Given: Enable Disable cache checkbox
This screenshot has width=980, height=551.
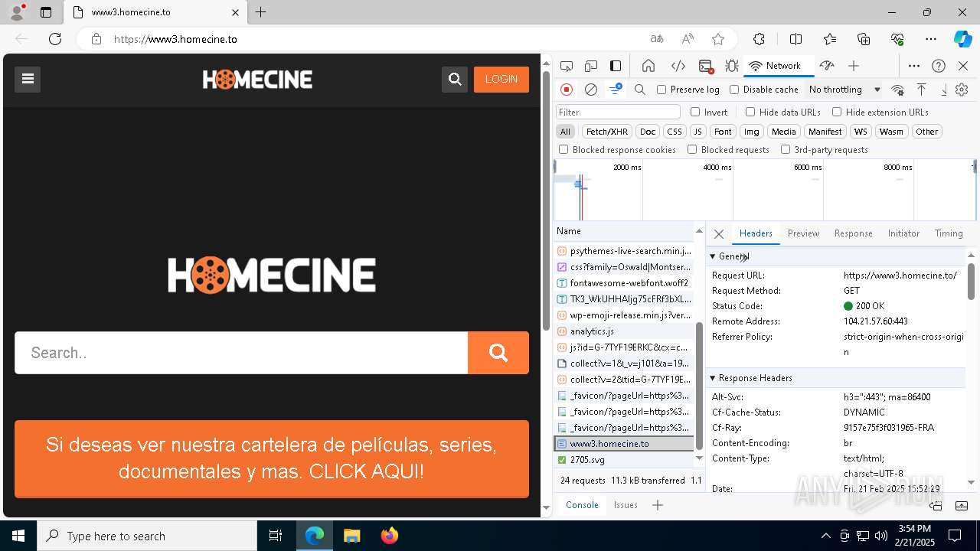Looking at the screenshot, I should [x=734, y=90].
